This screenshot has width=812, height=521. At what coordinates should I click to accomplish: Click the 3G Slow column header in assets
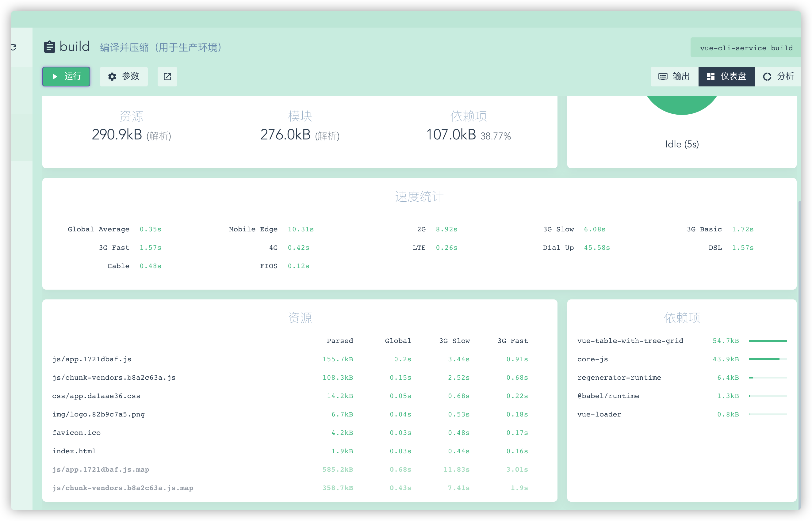[454, 341]
